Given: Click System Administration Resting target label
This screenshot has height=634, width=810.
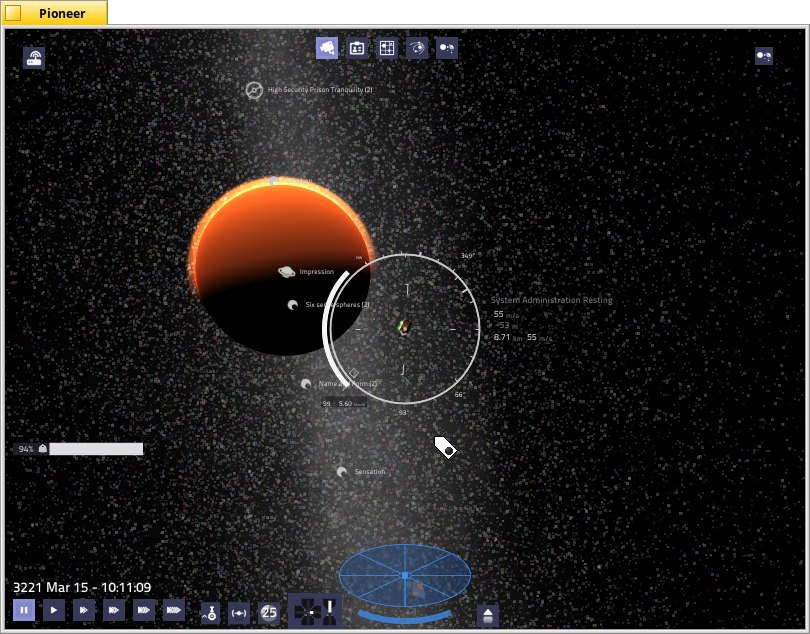Looking at the screenshot, I should pyautogui.click(x=551, y=300).
